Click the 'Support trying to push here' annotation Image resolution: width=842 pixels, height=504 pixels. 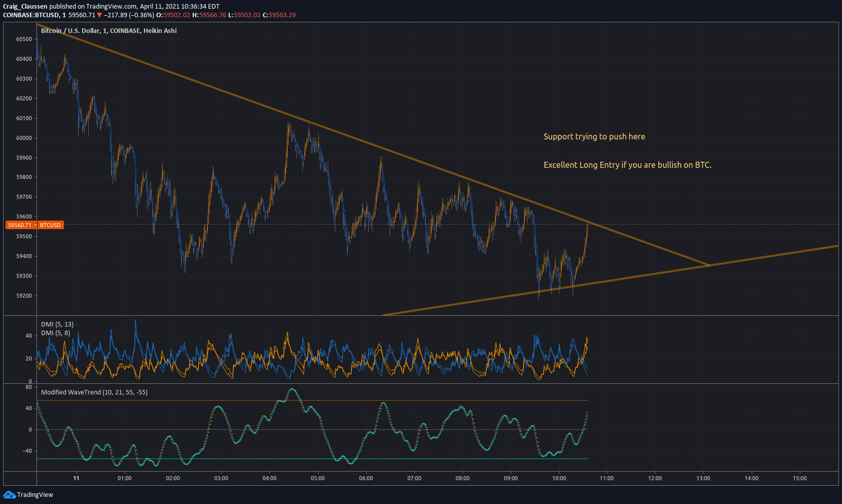pyautogui.click(x=594, y=136)
